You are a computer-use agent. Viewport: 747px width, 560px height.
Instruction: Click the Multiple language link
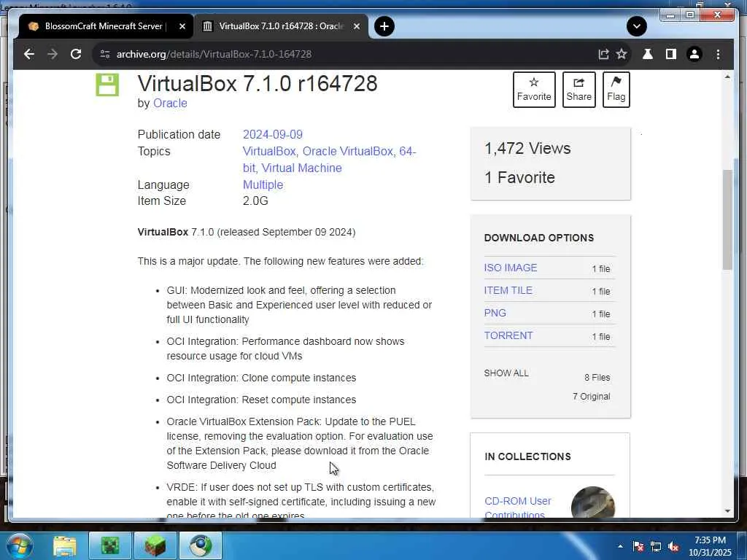point(263,184)
